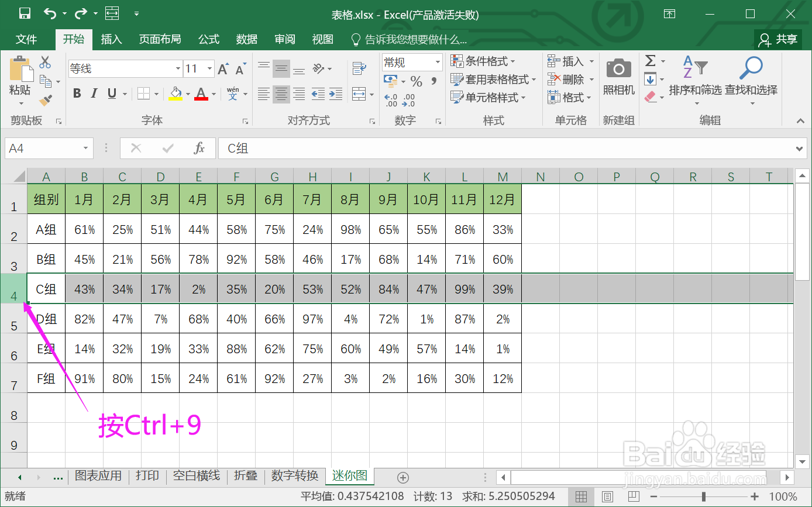Switch to the 插入 ribbon tab
This screenshot has width=812, height=507.
pyautogui.click(x=111, y=39)
